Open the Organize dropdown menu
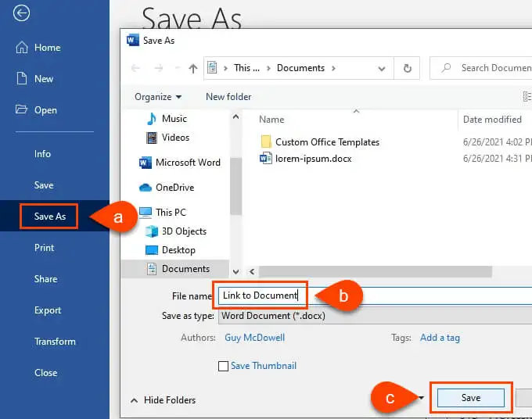Image resolution: width=532 pixels, height=419 pixels. point(158,97)
